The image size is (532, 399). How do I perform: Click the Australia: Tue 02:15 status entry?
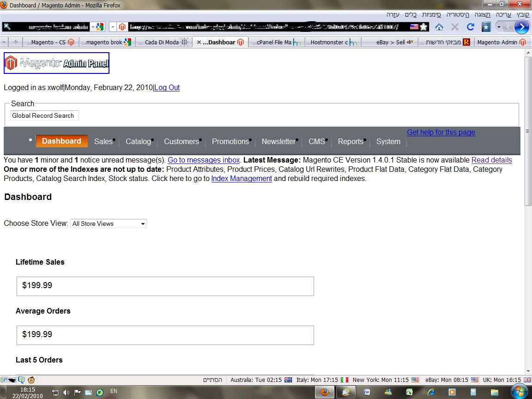coord(261,380)
